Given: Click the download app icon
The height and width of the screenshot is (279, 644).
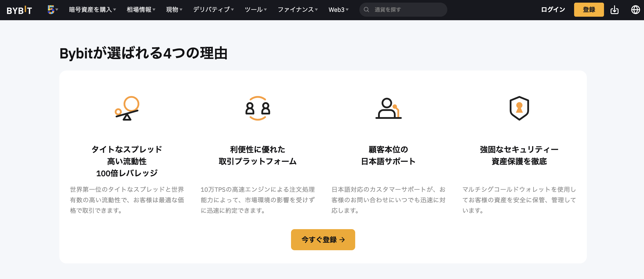Looking at the screenshot, I should 614,10.
